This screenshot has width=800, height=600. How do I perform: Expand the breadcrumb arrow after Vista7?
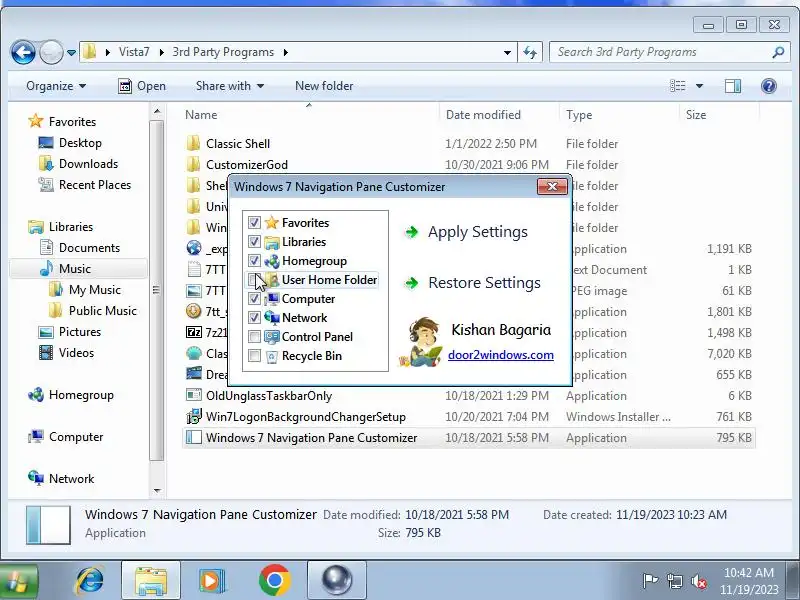click(161, 52)
